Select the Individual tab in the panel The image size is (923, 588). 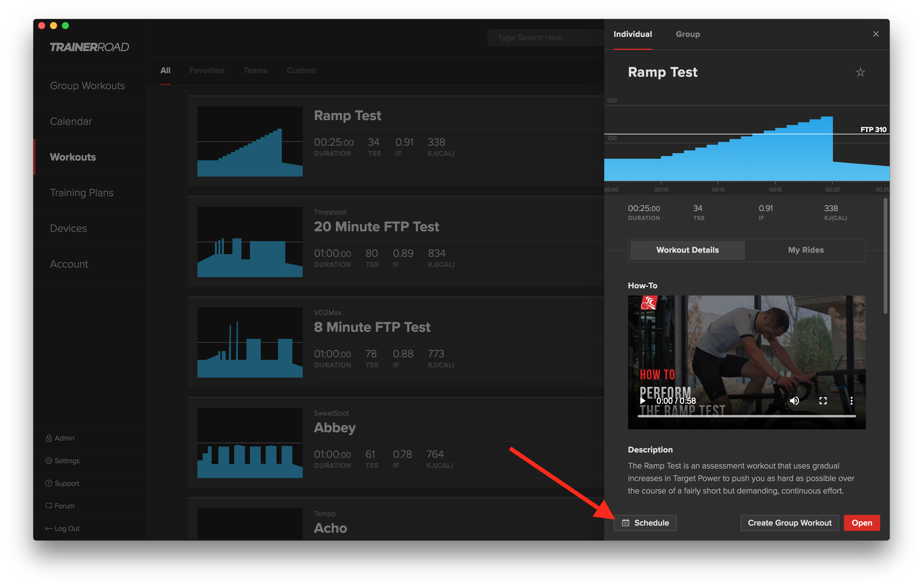pyautogui.click(x=632, y=34)
